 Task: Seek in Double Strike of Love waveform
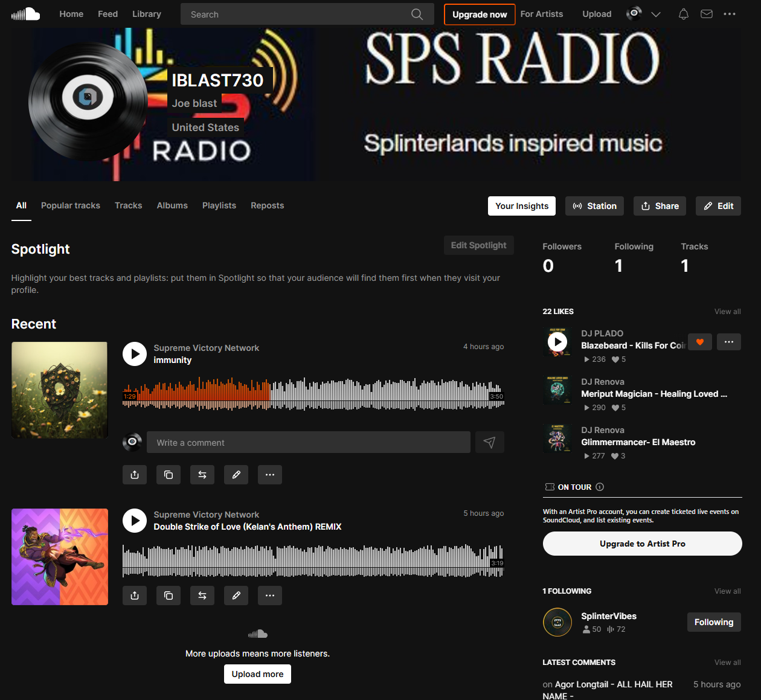(x=313, y=561)
